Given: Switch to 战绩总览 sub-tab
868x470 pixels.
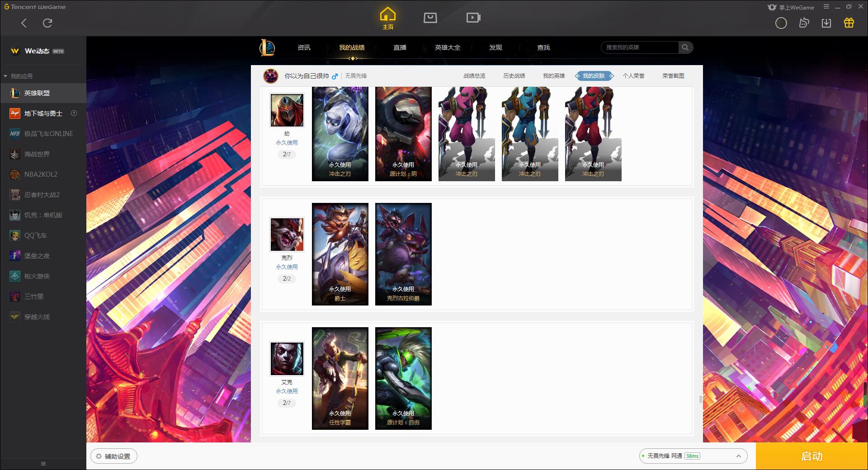Looking at the screenshot, I should click(474, 76).
